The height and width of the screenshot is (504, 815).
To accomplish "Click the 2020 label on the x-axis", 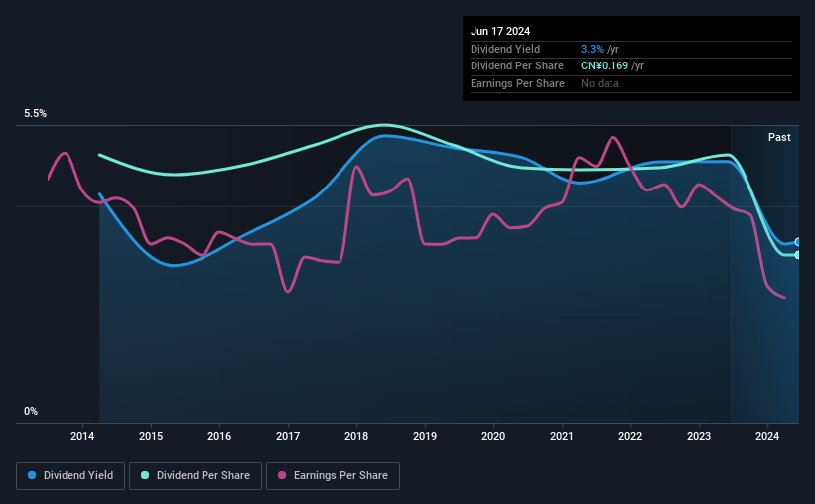I will point(493,436).
